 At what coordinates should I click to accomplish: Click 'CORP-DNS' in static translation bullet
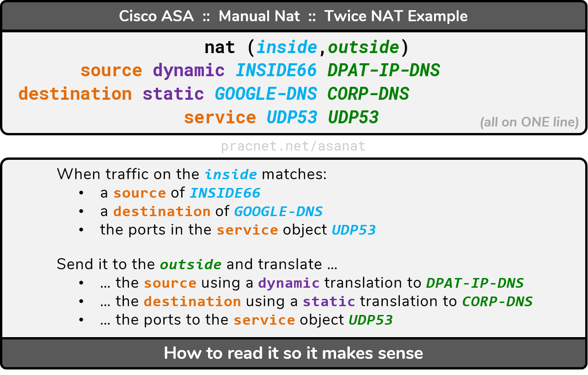(x=497, y=302)
